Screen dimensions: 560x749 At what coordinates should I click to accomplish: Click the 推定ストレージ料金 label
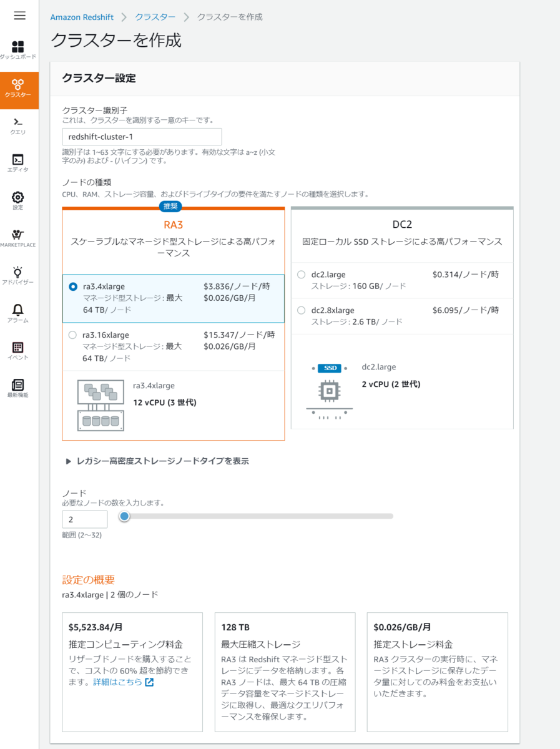[x=413, y=644]
